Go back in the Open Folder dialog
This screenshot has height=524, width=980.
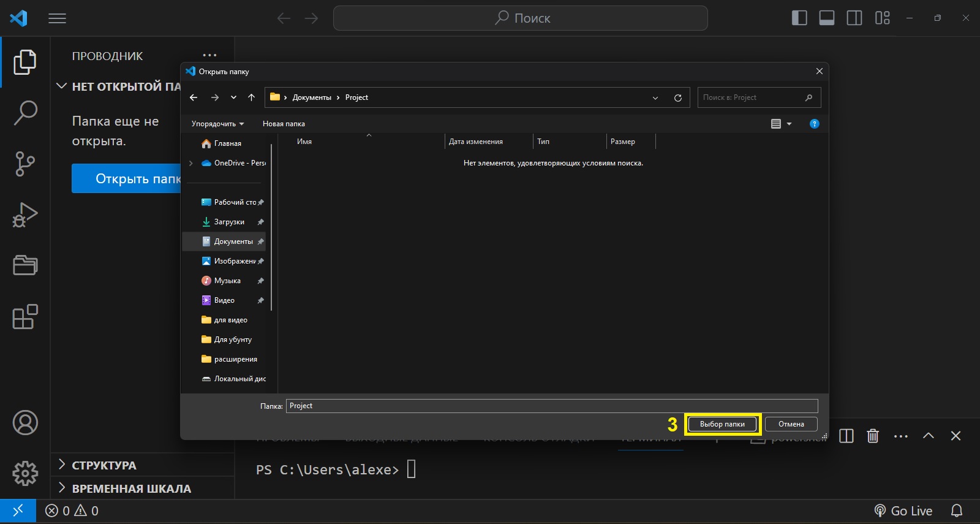coord(194,97)
